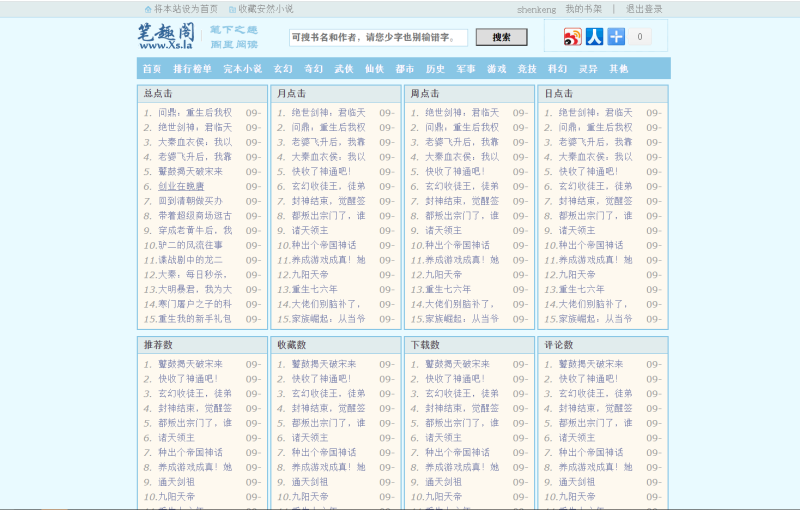Open 寒门屠户之子的科 in 总点击 list

195,304
